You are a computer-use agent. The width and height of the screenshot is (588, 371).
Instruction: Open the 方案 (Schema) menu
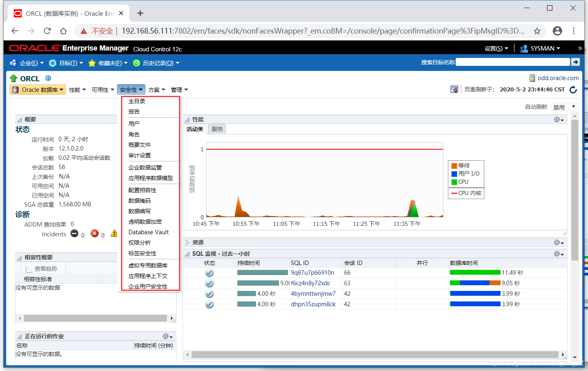(157, 90)
